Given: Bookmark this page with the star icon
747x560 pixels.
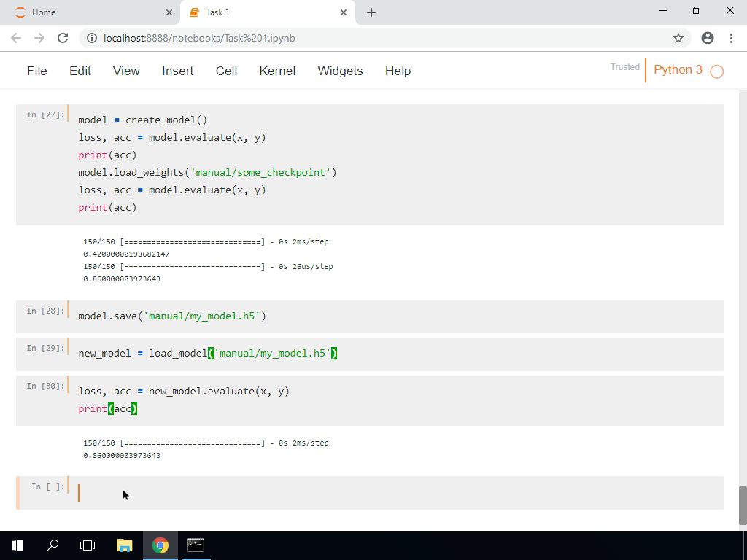Looking at the screenshot, I should (x=678, y=38).
